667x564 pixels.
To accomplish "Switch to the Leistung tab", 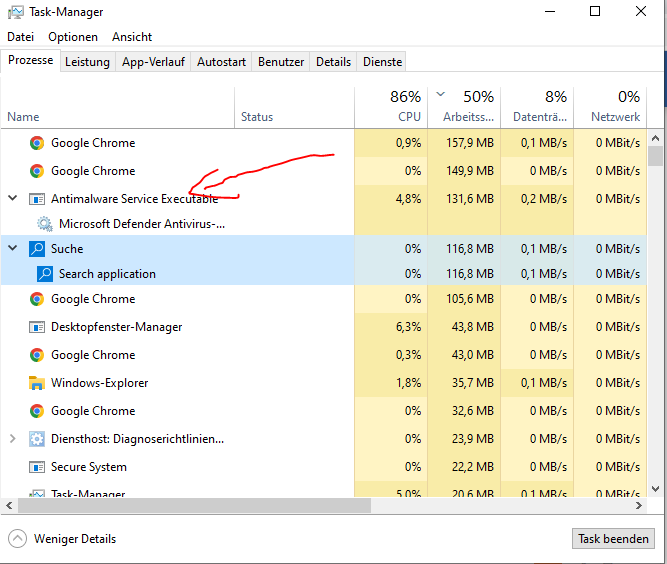I will (x=87, y=62).
